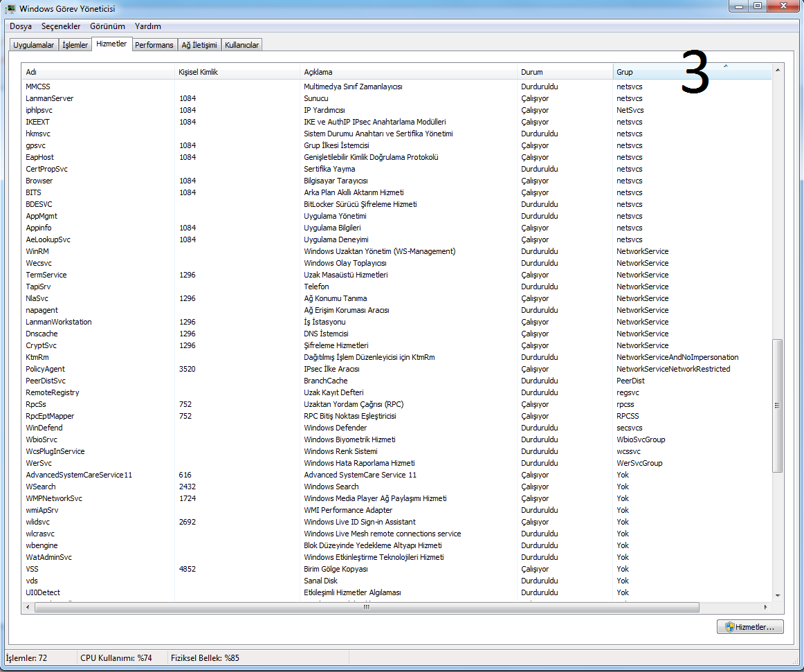
Task: Select the VSS service row
Action: (x=396, y=570)
